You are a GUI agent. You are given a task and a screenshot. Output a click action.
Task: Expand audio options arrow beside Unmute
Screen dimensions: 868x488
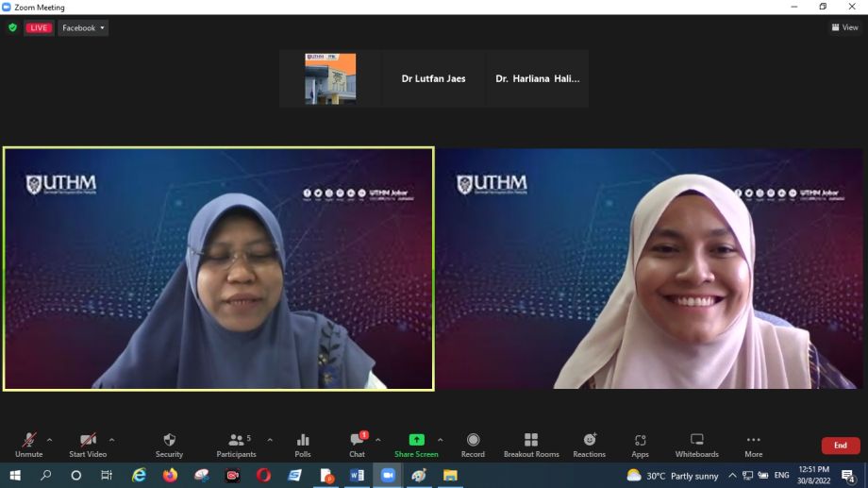[x=50, y=439]
